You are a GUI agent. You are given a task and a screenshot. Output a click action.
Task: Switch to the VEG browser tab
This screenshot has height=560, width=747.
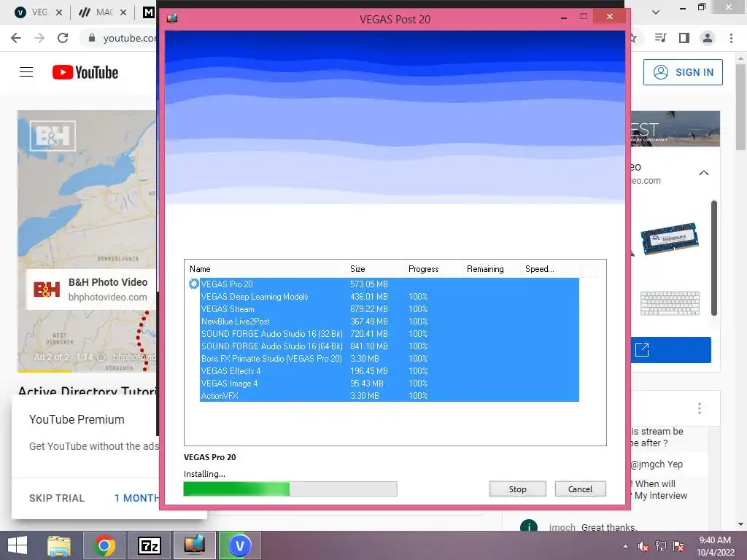click(34, 12)
